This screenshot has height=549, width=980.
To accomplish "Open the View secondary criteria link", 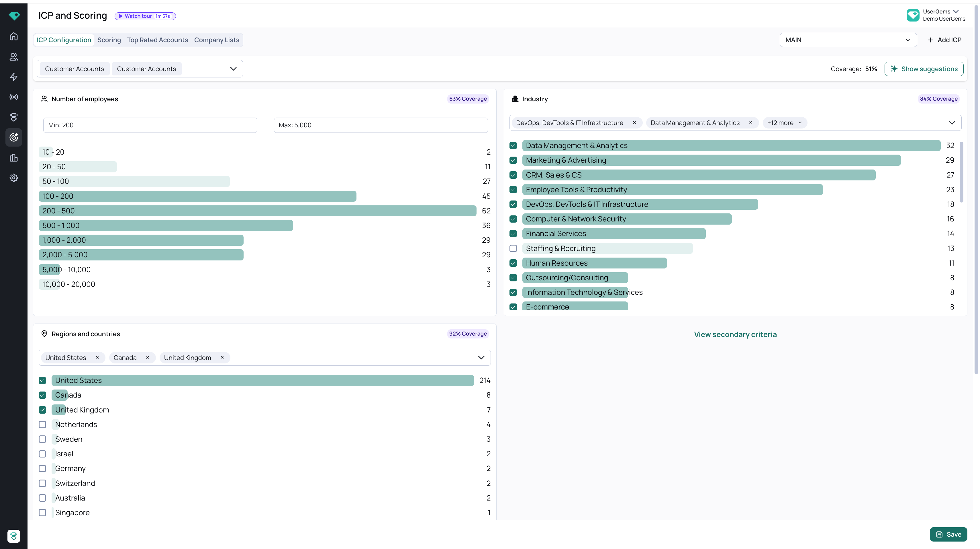I will point(735,334).
